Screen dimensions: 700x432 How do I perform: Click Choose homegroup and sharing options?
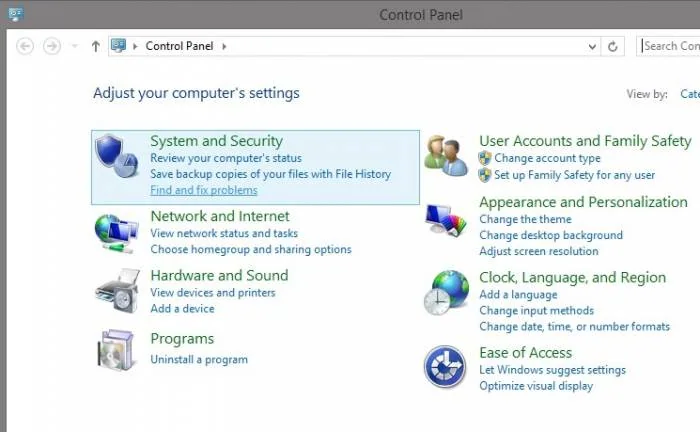[251, 249]
